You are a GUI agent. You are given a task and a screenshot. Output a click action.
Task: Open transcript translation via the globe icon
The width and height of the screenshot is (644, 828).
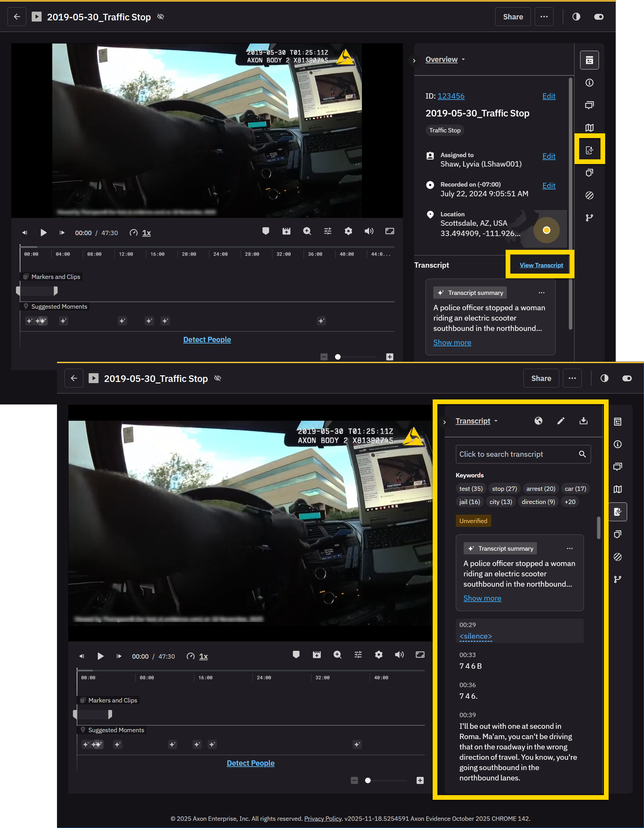[538, 421]
